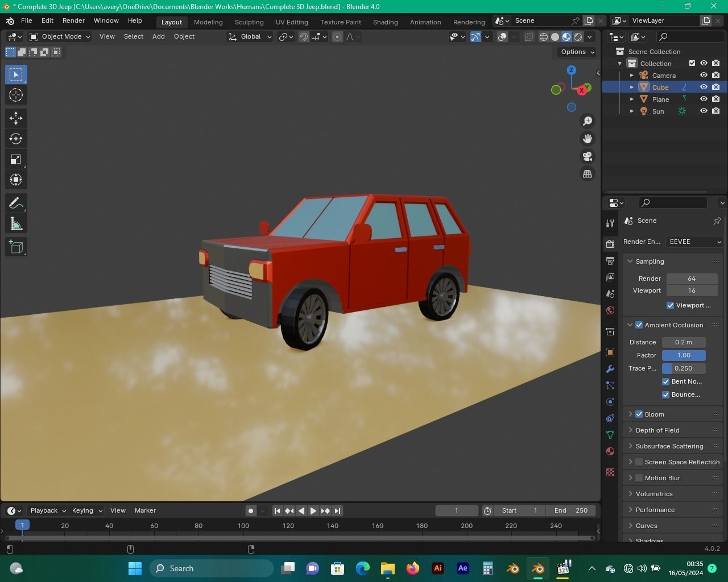
Task: Open the viewport Options popover
Action: tap(577, 52)
